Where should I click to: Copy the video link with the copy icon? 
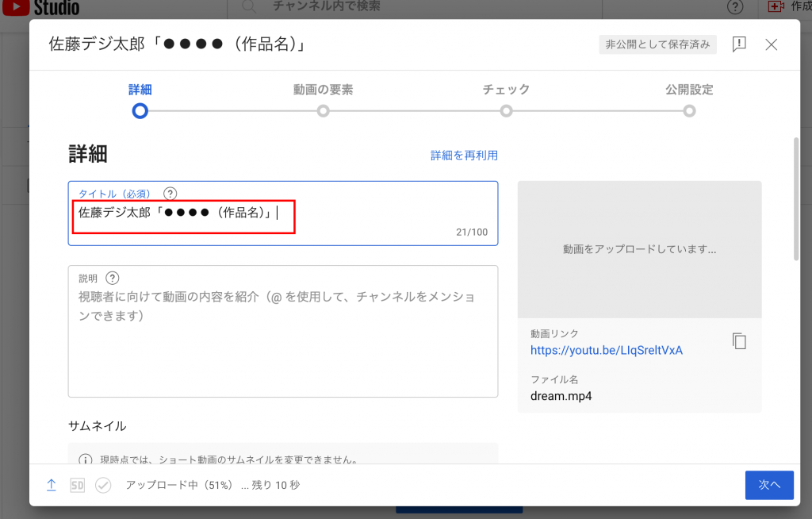pyautogui.click(x=739, y=341)
